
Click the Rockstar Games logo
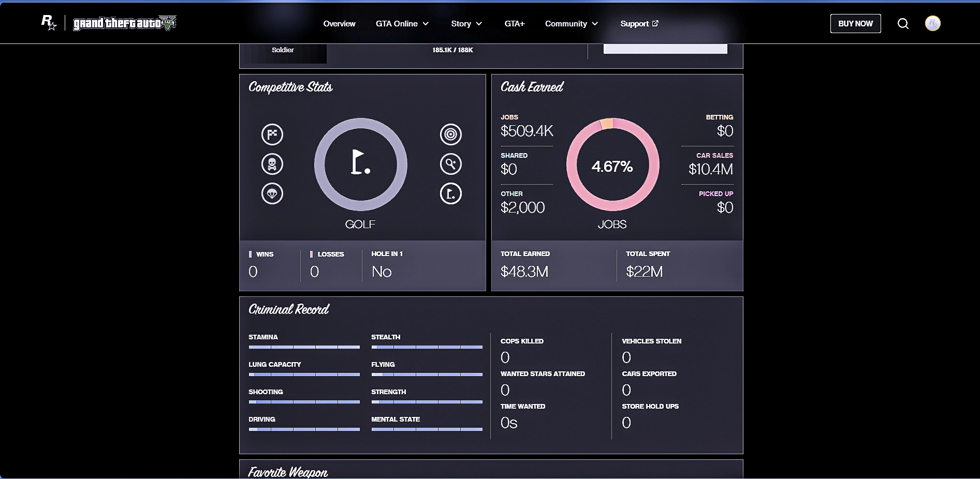click(49, 23)
